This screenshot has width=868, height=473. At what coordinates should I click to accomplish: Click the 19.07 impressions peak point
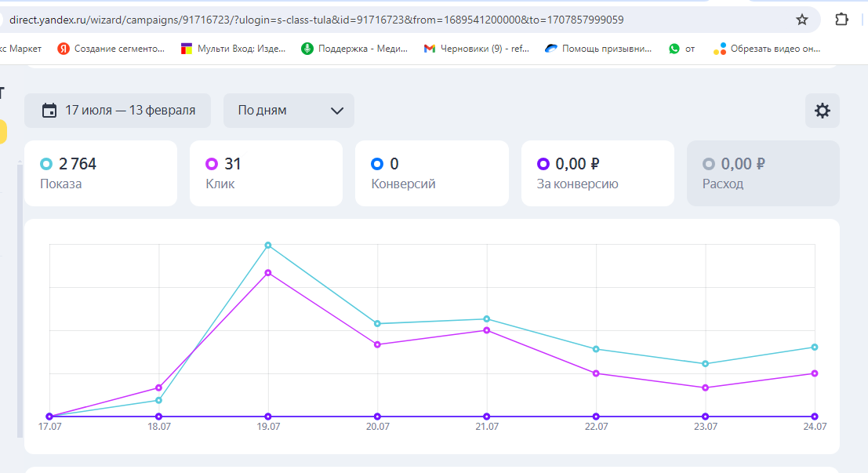point(268,246)
